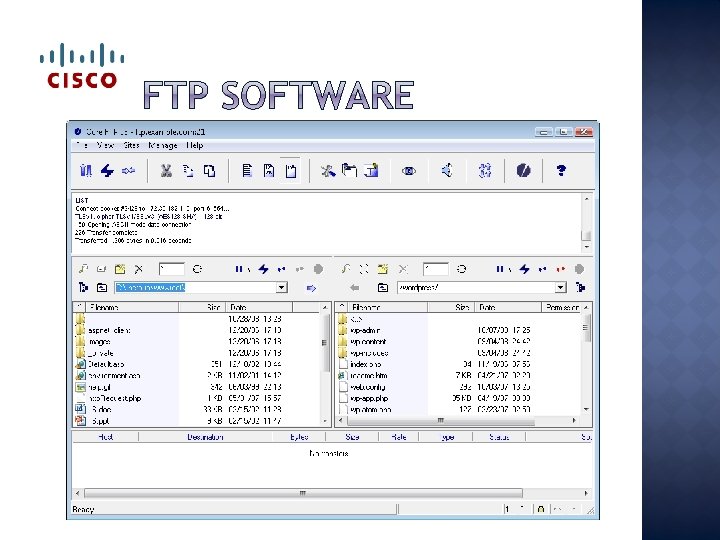The width and height of the screenshot is (720, 540).
Task: Click the folder template icon after wrench
Action: point(349,171)
